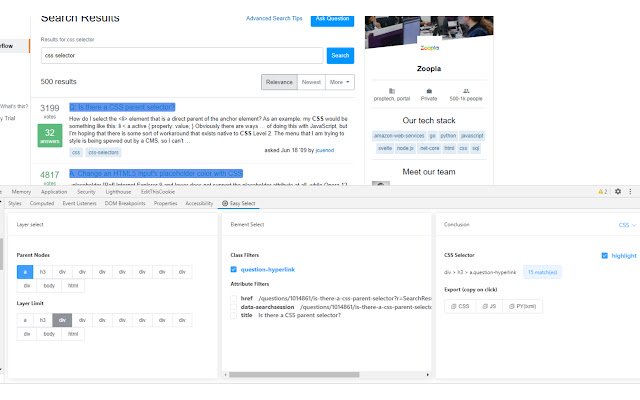The width and height of the screenshot is (640, 400).
Task: Click the warnings count triangle icon
Action: click(x=602, y=191)
